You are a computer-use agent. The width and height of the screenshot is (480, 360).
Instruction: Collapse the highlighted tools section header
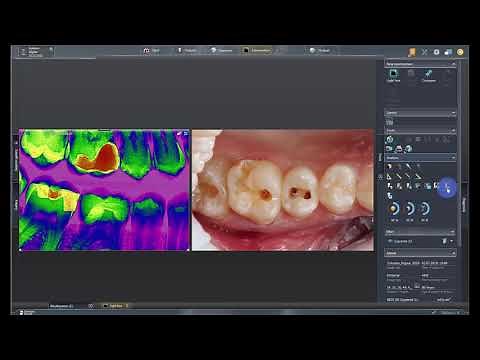coord(420,157)
